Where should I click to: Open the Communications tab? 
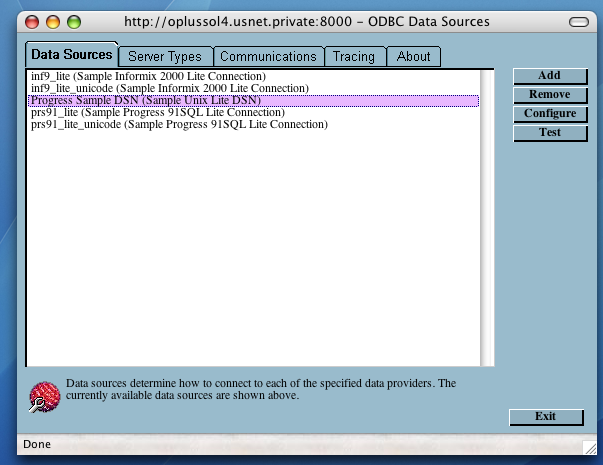click(268, 57)
